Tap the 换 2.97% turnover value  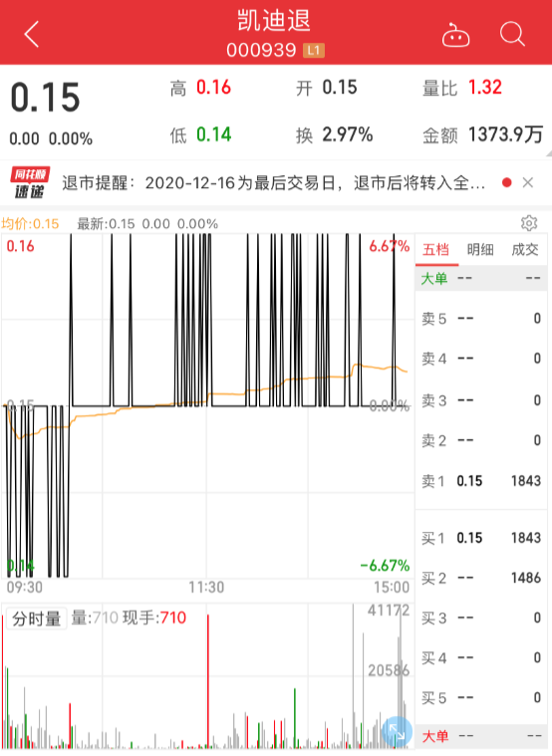348,134
